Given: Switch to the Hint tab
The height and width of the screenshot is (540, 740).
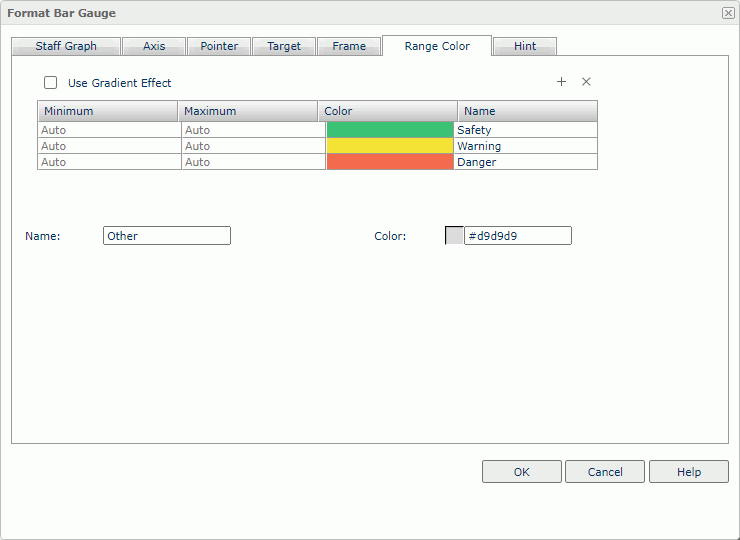Looking at the screenshot, I should tap(525, 46).
